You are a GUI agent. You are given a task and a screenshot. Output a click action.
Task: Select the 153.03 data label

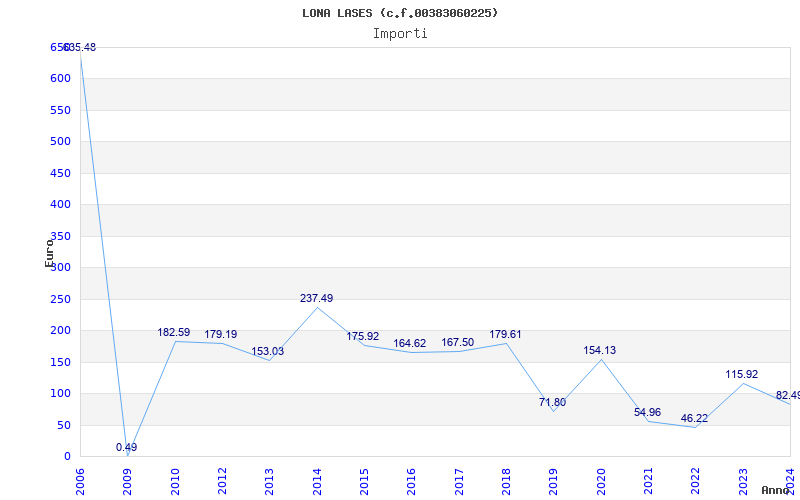click(x=267, y=352)
